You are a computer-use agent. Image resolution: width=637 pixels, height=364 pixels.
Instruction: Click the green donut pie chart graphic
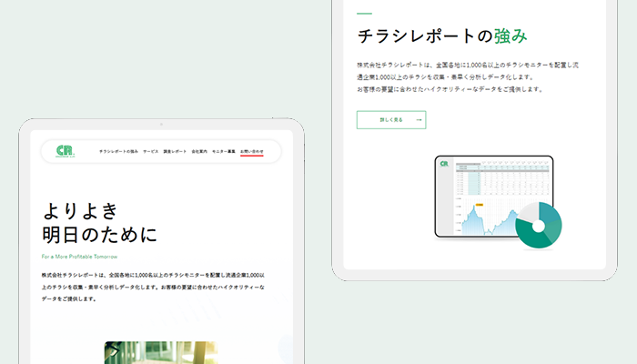(x=539, y=225)
